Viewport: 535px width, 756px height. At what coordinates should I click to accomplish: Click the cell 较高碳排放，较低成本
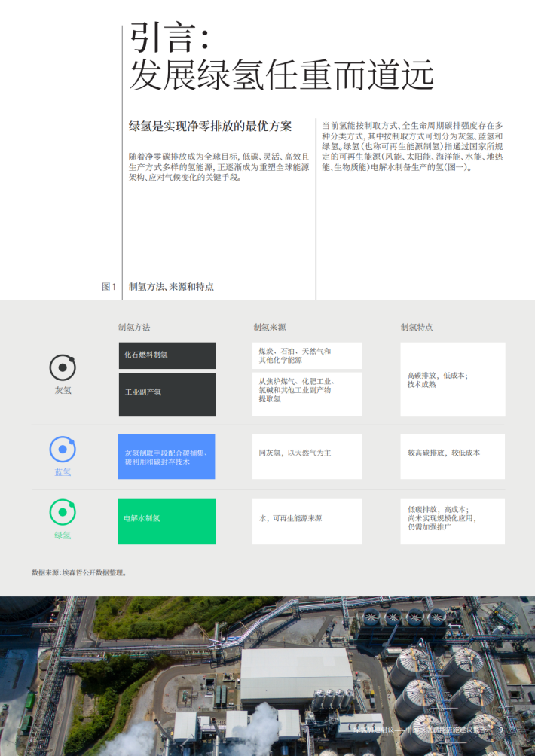[453, 456]
